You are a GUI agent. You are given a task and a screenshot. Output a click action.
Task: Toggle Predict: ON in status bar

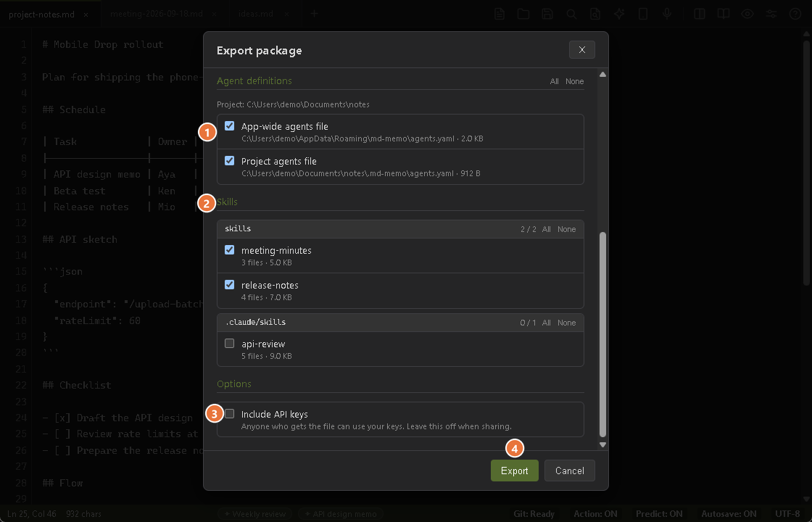659,514
